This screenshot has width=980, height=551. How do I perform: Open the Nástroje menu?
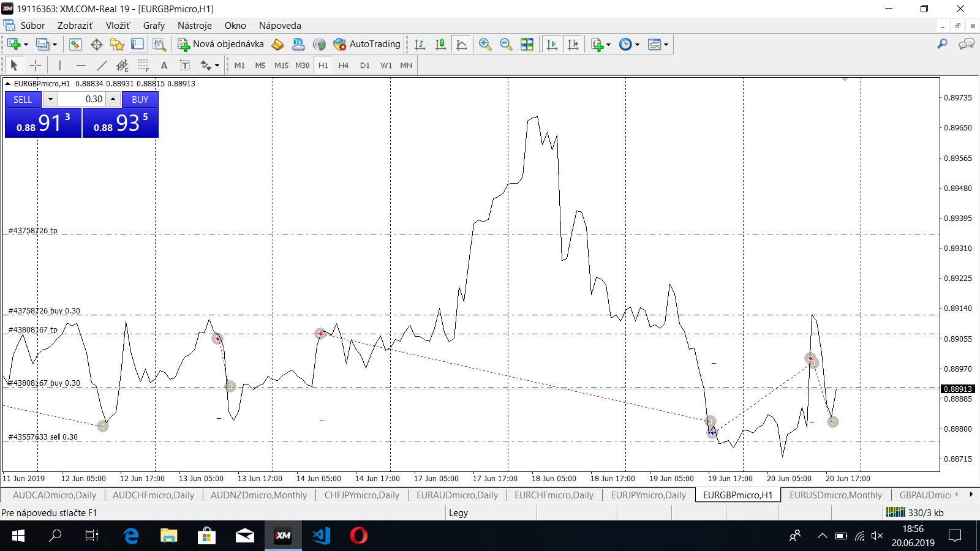[195, 26]
